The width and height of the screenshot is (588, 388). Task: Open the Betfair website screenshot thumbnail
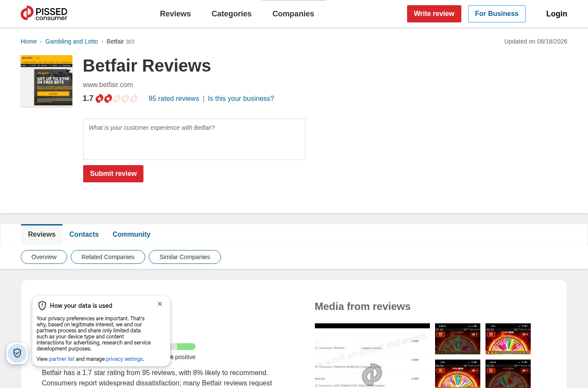coord(47,81)
